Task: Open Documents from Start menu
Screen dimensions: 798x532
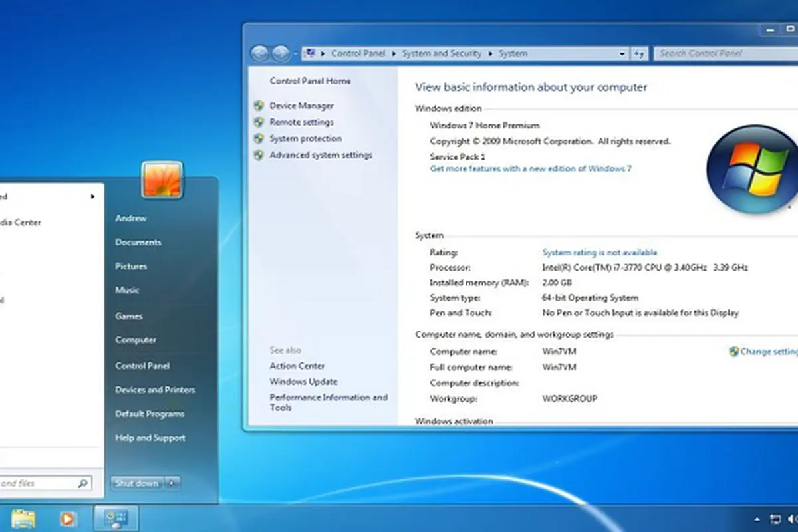Action: tap(138, 243)
